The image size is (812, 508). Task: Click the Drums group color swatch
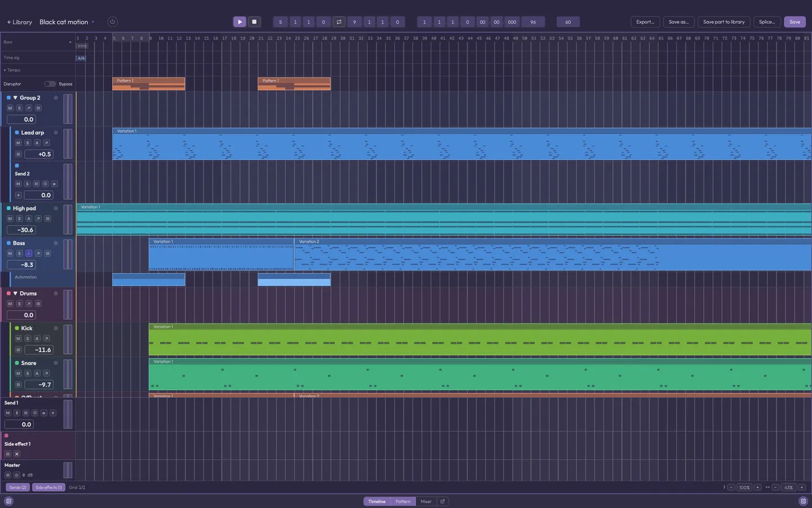pos(8,294)
